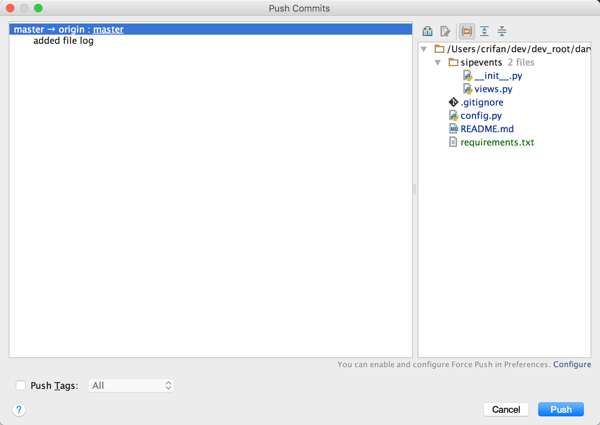Click the splitter handle between the two panels
The width and height of the screenshot is (600, 425).
415,189
